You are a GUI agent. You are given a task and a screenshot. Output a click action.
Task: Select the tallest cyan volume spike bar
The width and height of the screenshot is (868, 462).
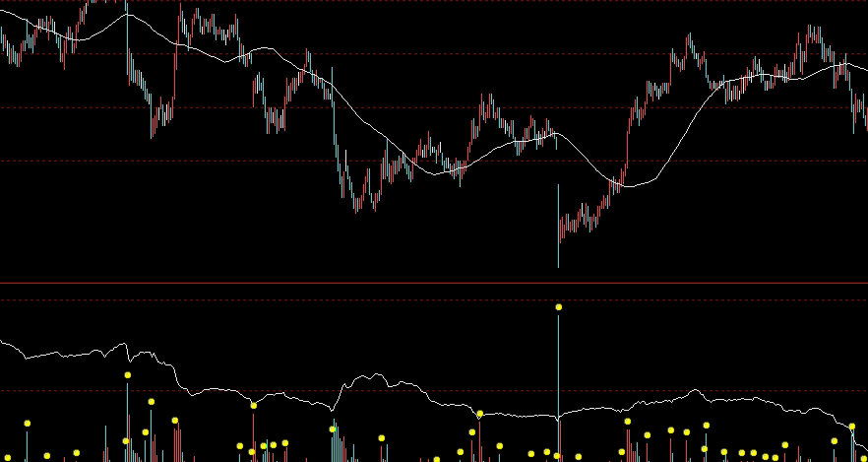(558, 384)
